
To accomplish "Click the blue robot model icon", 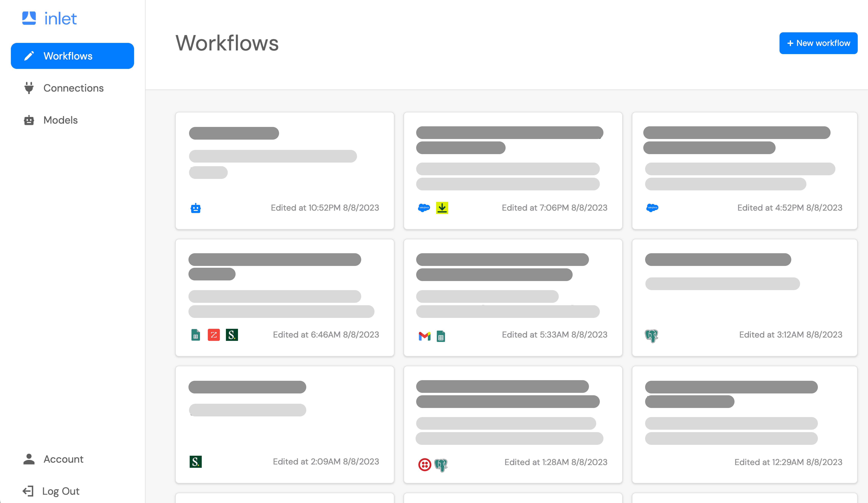I will pyautogui.click(x=196, y=208).
